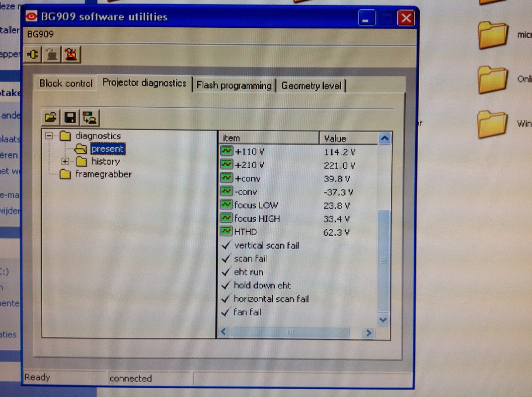
Task: Click the horizontal scan fail label
Action: (x=271, y=299)
